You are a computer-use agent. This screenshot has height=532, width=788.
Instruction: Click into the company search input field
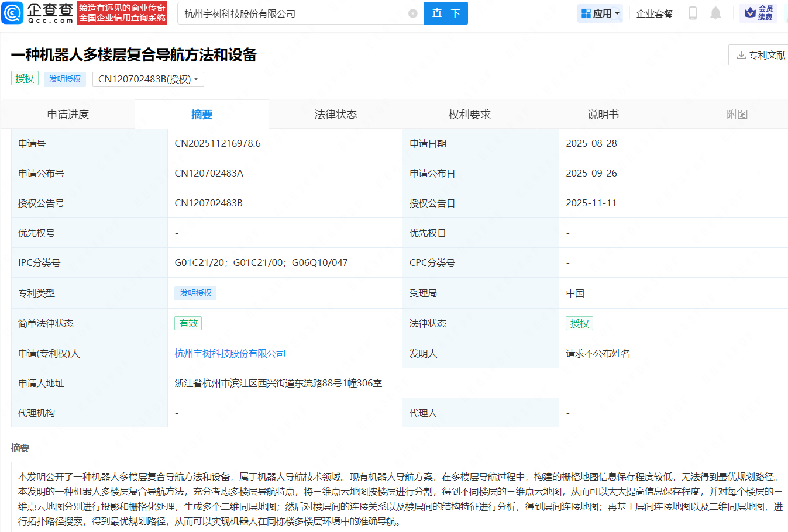coord(293,13)
